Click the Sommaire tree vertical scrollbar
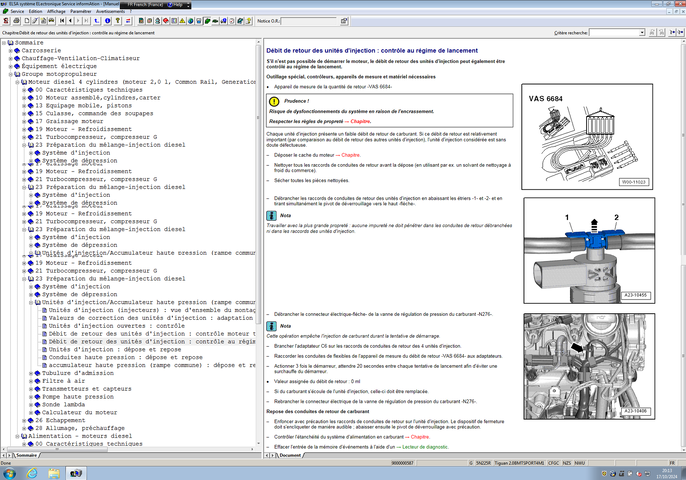The image size is (686, 480). pos(259,243)
